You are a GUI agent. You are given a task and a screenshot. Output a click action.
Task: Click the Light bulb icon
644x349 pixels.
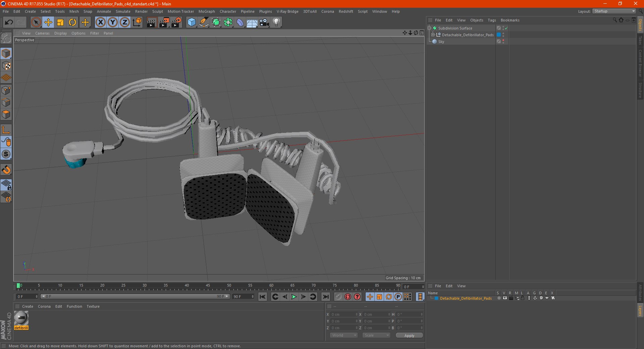(x=276, y=22)
